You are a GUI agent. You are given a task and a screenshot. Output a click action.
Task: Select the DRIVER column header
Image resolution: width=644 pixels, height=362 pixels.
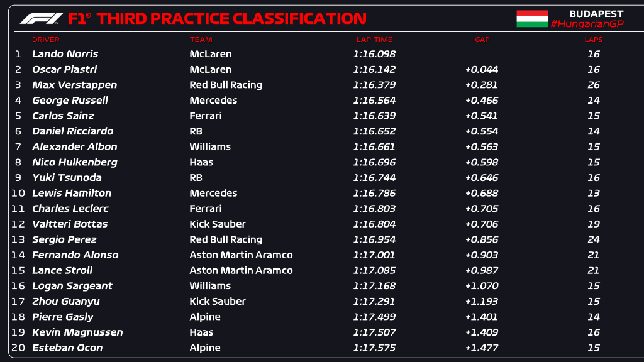coord(45,40)
